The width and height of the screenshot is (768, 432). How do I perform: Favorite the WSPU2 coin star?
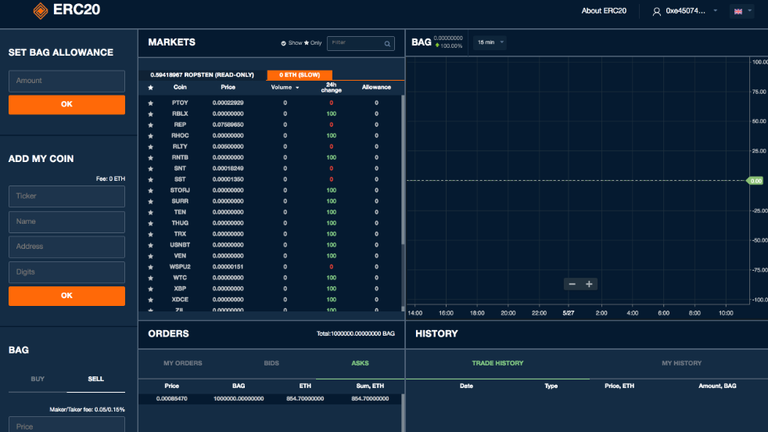pos(150,267)
